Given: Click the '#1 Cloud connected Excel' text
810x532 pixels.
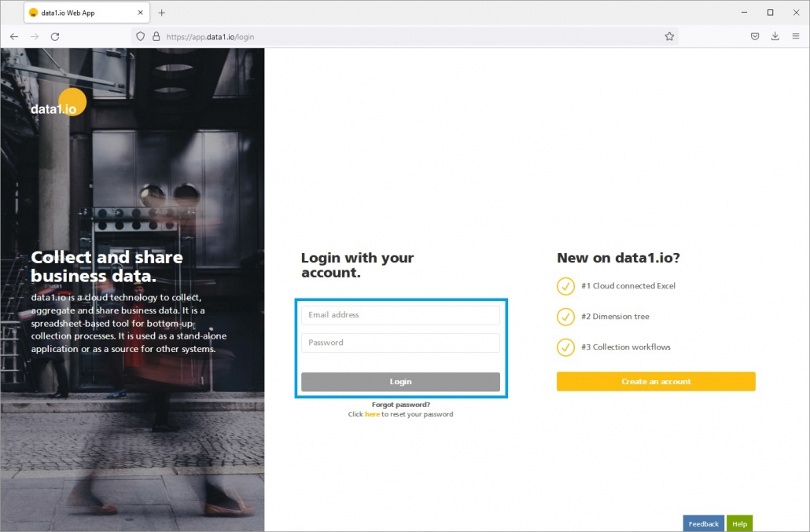Looking at the screenshot, I should pyautogui.click(x=628, y=286).
